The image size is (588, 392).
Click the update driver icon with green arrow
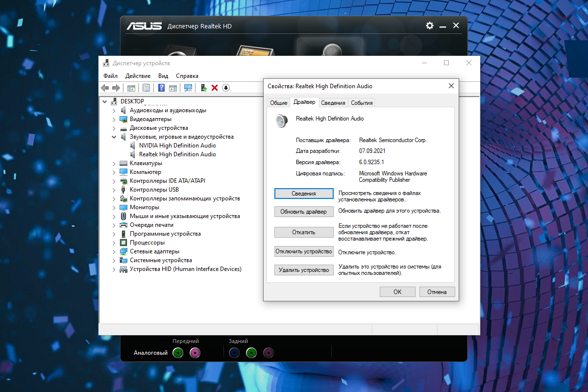click(x=203, y=88)
